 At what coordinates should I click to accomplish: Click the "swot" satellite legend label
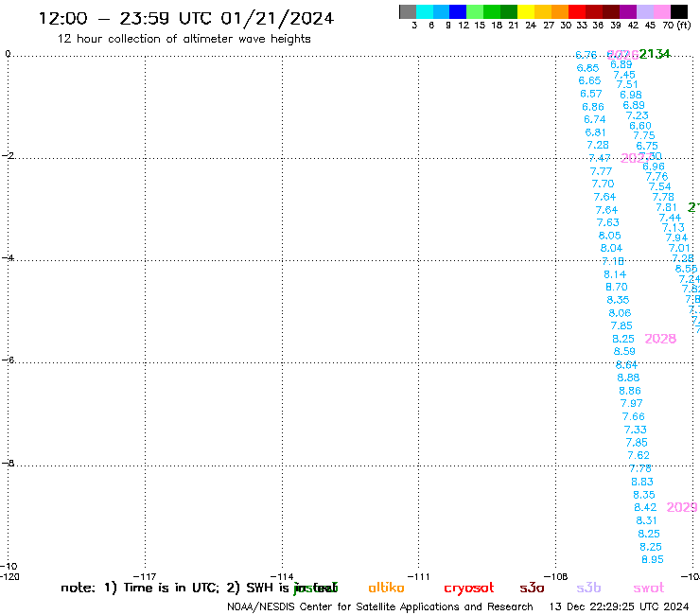pyautogui.click(x=649, y=588)
